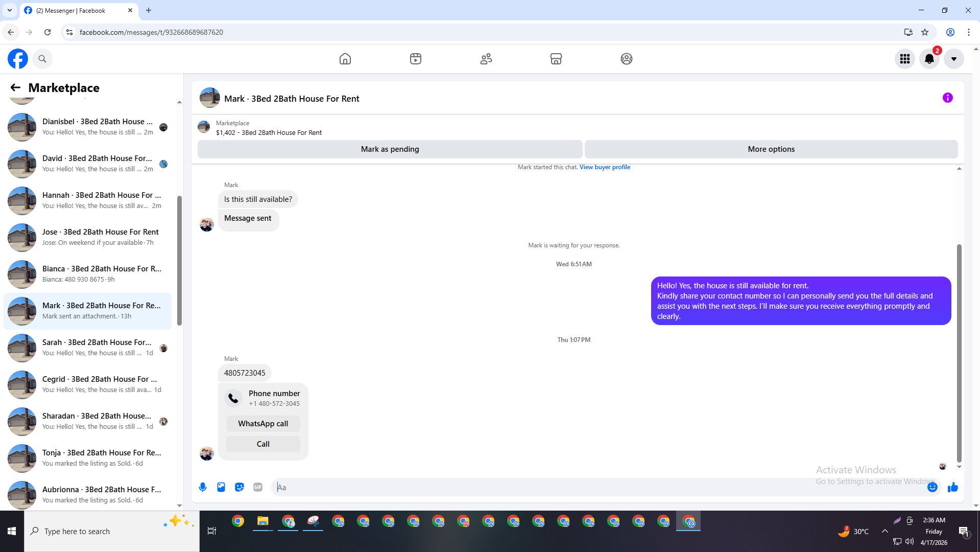Open conversation information icon
Screen dimensions: 980x552
pyautogui.click(x=948, y=98)
